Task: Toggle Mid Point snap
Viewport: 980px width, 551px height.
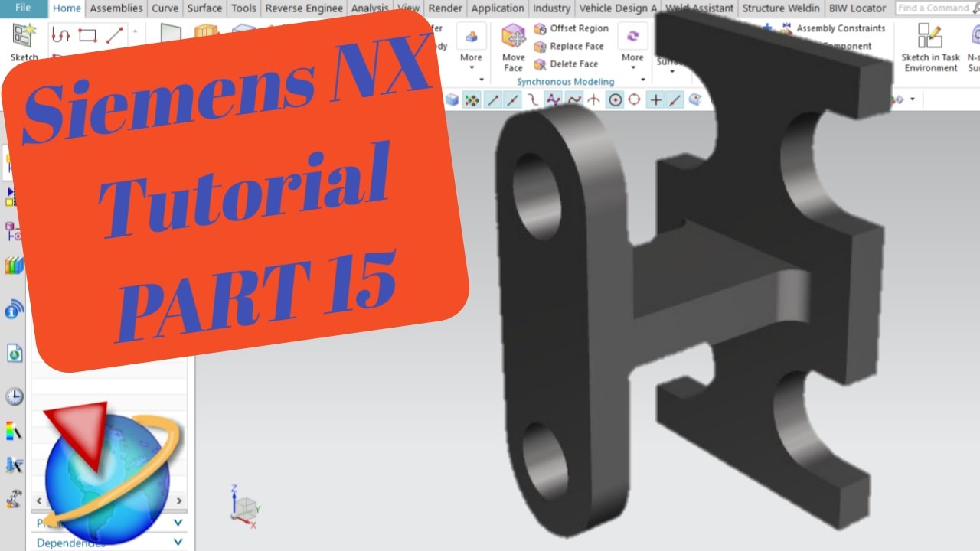Action: (x=513, y=99)
